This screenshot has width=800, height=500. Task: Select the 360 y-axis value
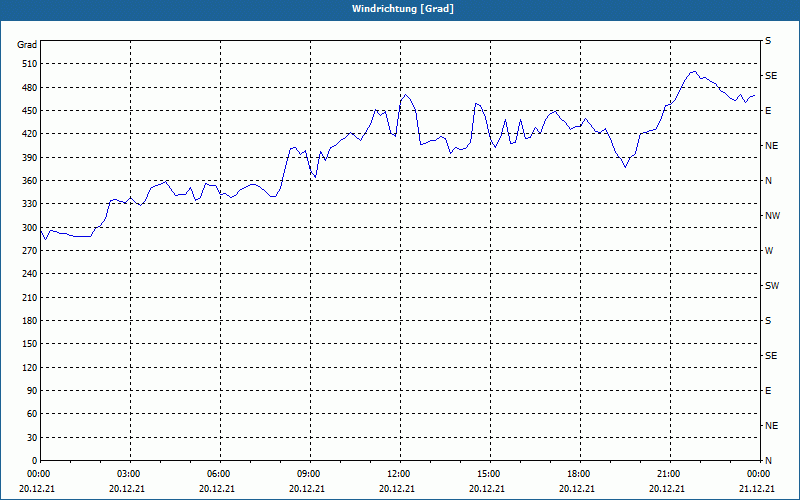click(30, 181)
